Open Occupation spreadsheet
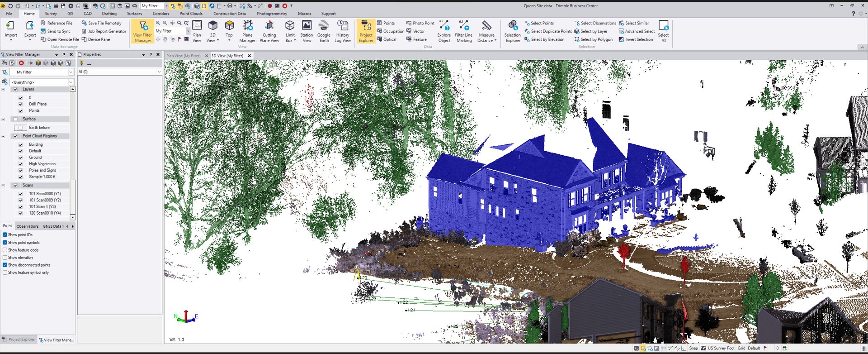Image resolution: width=868 pixels, height=354 pixels. pyautogui.click(x=390, y=31)
